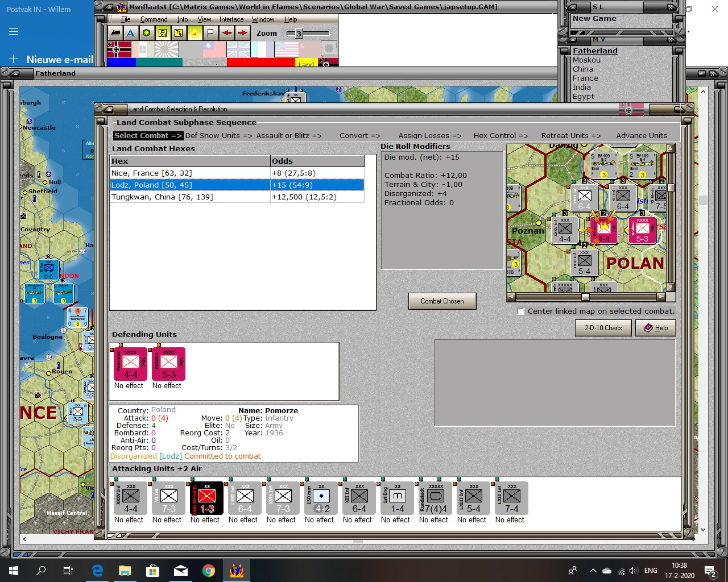Screen dimensions: 728x582
Task: Select the VI Inf 7-3 attacking unit
Action: [169, 498]
